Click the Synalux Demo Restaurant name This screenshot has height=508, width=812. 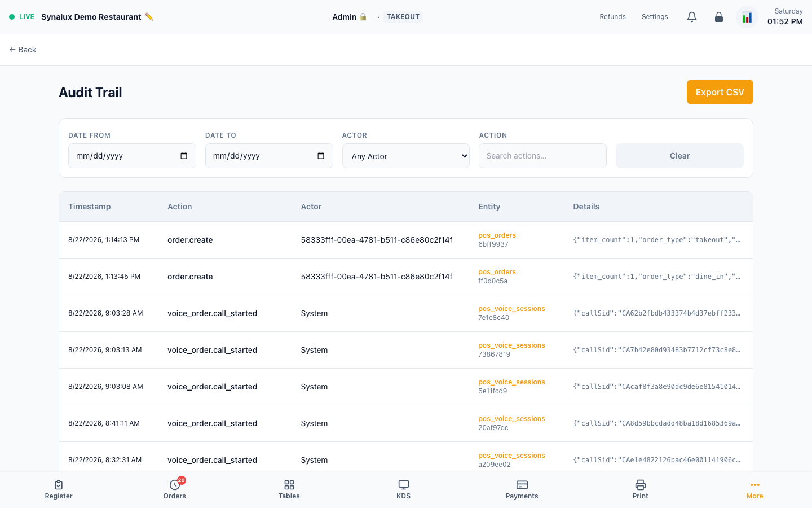(x=91, y=17)
